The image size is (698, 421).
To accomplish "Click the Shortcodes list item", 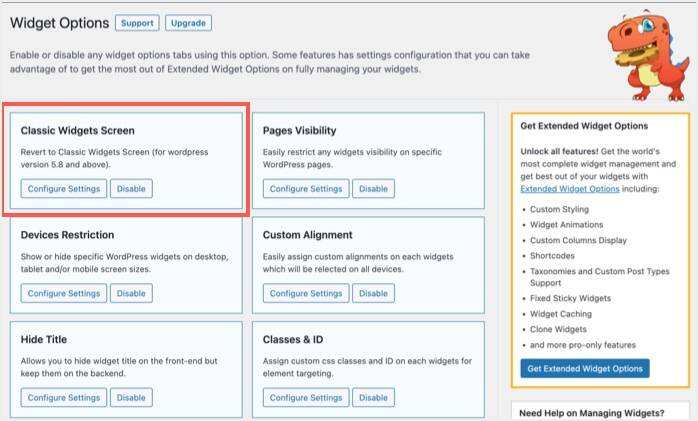I will coord(552,256).
